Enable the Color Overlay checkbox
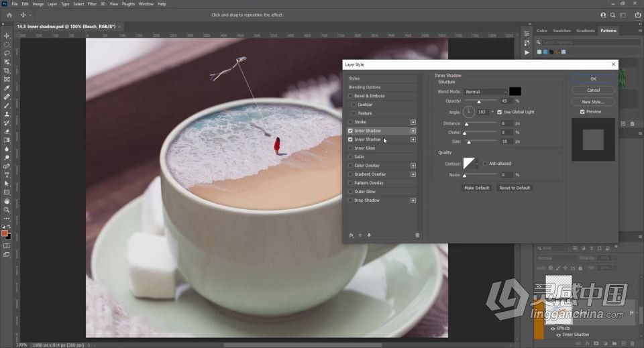Screen dimensions: 644x348 [x=350, y=166]
